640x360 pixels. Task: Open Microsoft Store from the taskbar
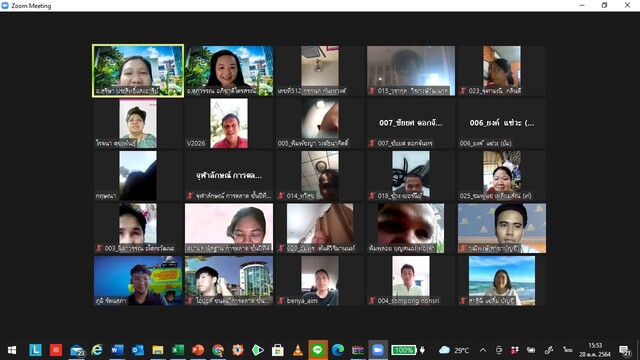click(x=278, y=350)
